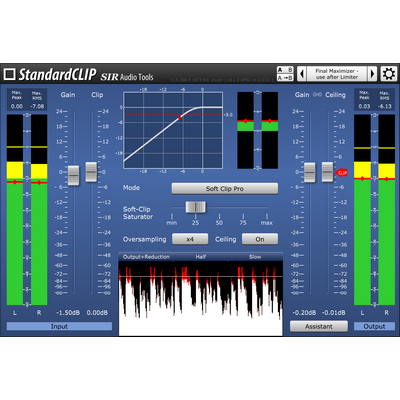Toggle the Output meter button
Image resolution: width=400 pixels, height=400 pixels.
pos(374,326)
